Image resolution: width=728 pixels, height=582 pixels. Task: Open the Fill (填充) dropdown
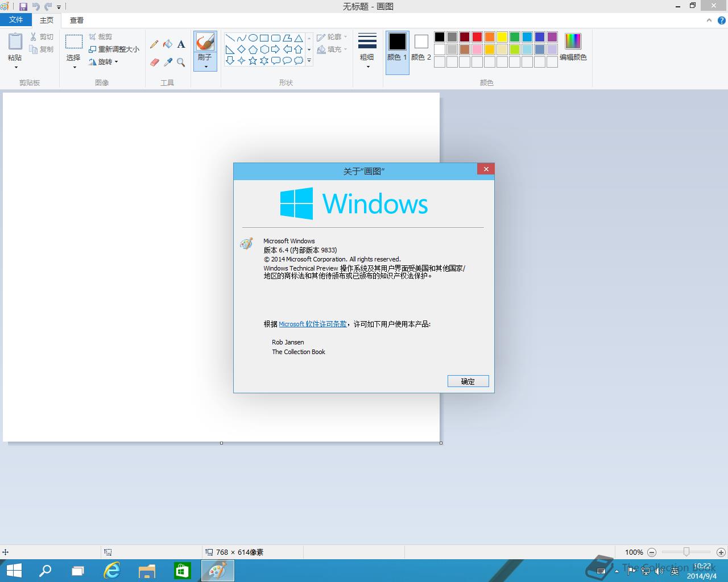click(332, 49)
